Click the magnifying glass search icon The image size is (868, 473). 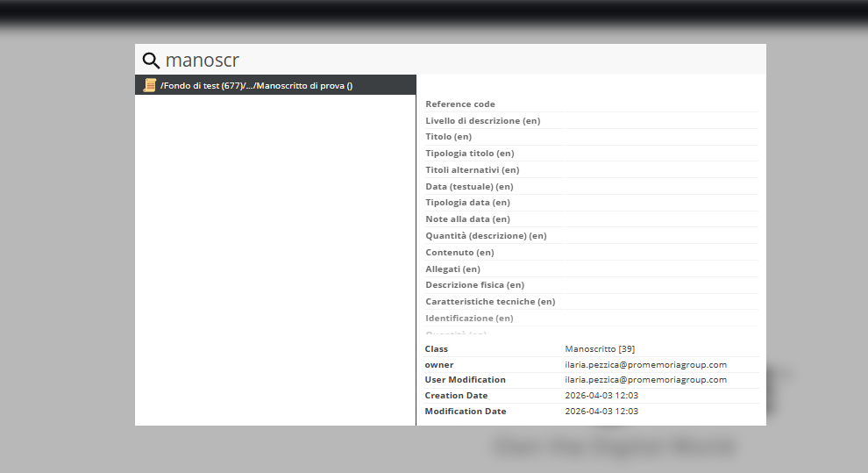[x=151, y=61]
